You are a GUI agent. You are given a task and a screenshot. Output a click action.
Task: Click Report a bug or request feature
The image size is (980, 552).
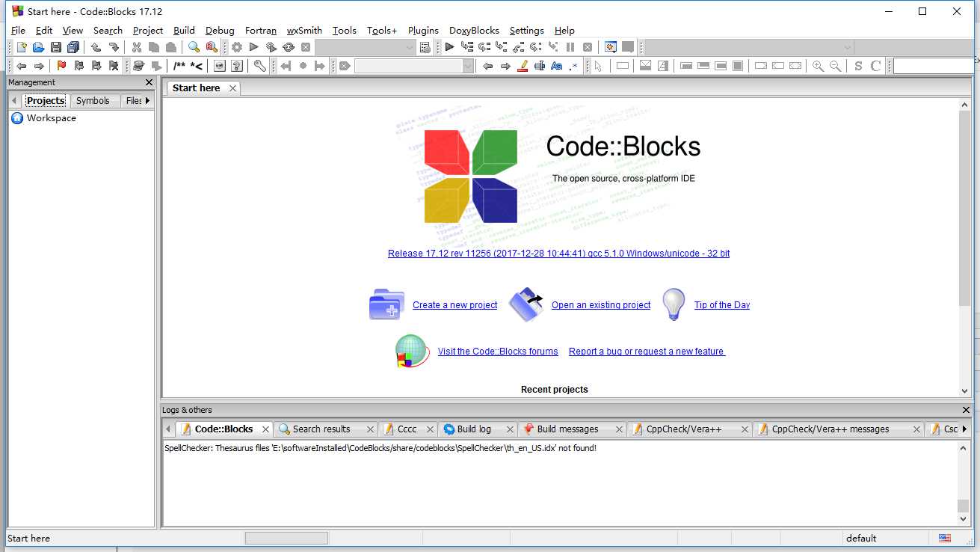647,352
